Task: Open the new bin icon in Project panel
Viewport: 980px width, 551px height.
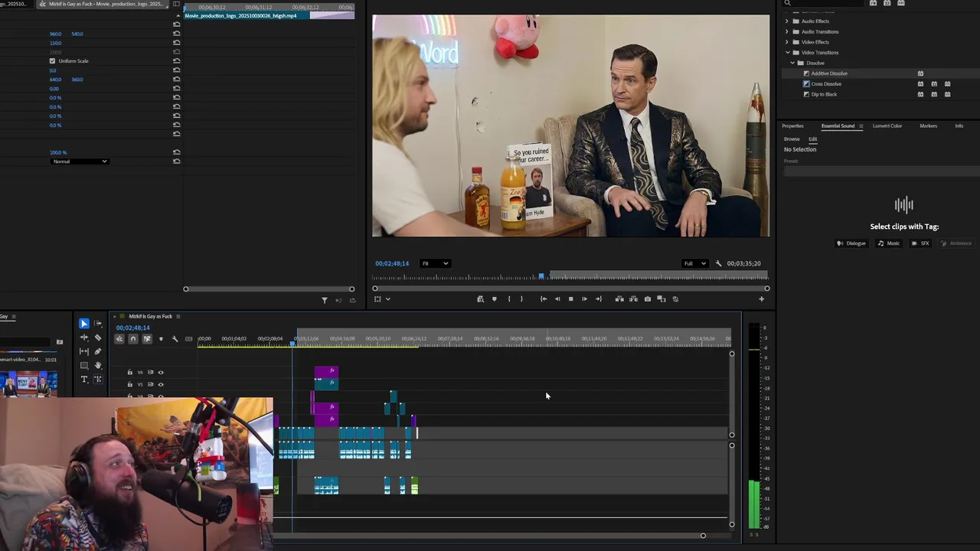Action: coord(60,342)
